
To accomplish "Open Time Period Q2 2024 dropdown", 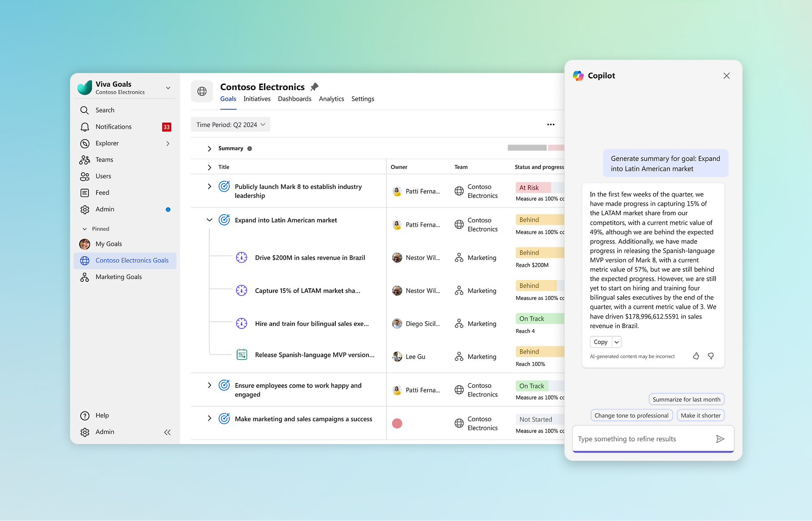I will (x=231, y=125).
